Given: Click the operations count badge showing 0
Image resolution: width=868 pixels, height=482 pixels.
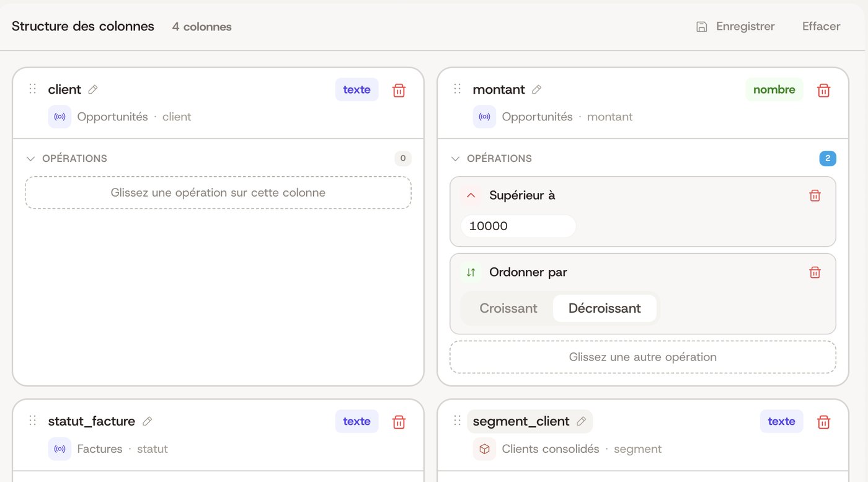Looking at the screenshot, I should coord(403,159).
